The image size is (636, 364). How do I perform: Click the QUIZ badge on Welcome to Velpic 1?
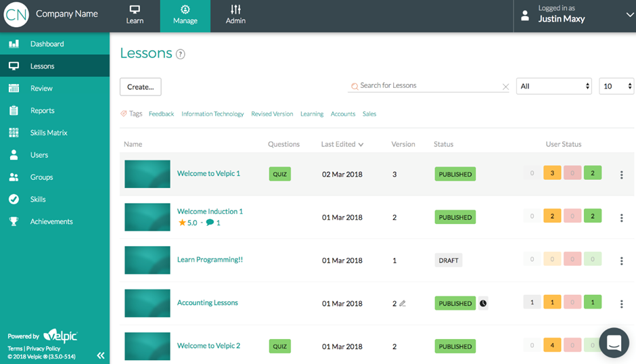pyautogui.click(x=280, y=174)
